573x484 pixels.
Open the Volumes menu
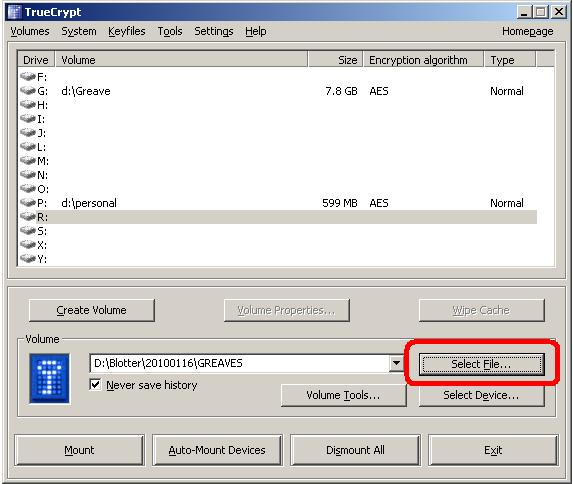[30, 31]
